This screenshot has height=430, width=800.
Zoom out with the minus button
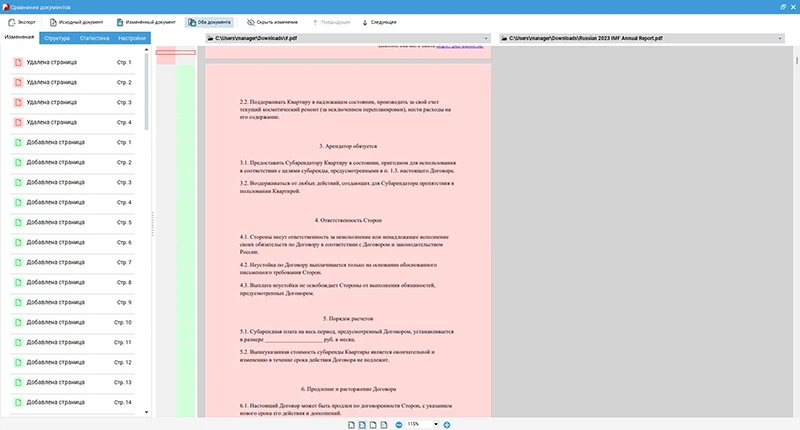pos(399,425)
